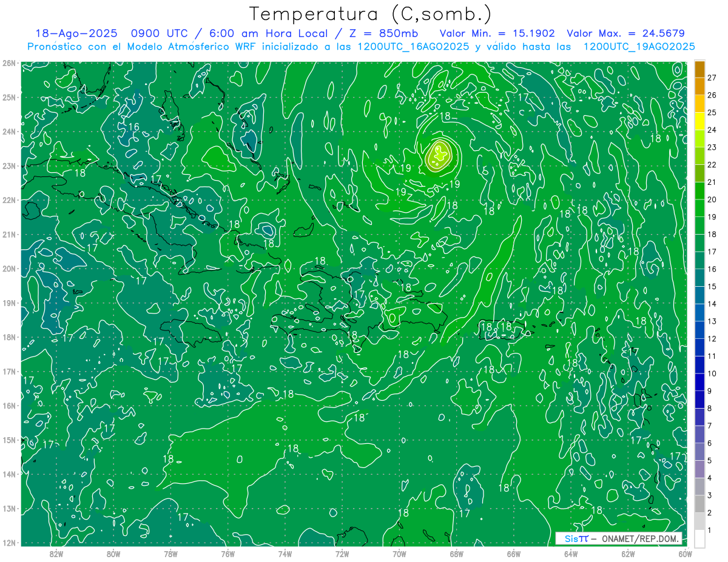This screenshot has width=728, height=562.
Task: Click the color scale value "5"
Action: 710,461
